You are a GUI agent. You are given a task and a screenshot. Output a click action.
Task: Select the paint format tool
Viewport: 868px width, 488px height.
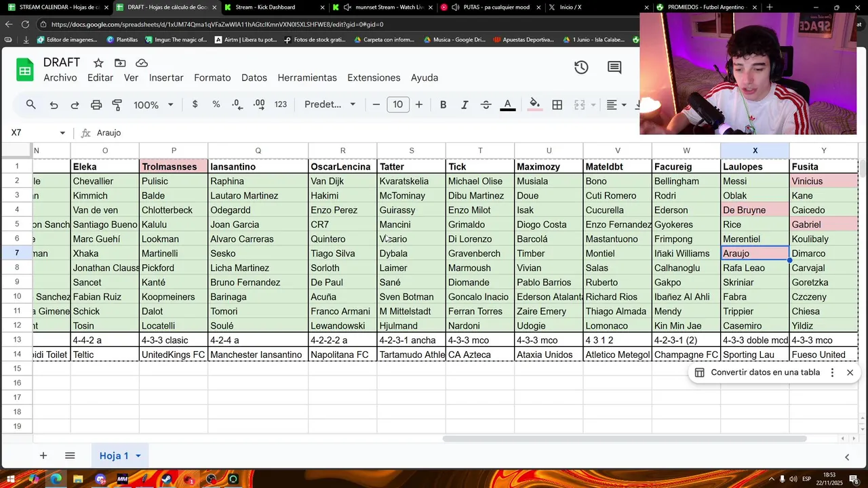click(x=117, y=105)
